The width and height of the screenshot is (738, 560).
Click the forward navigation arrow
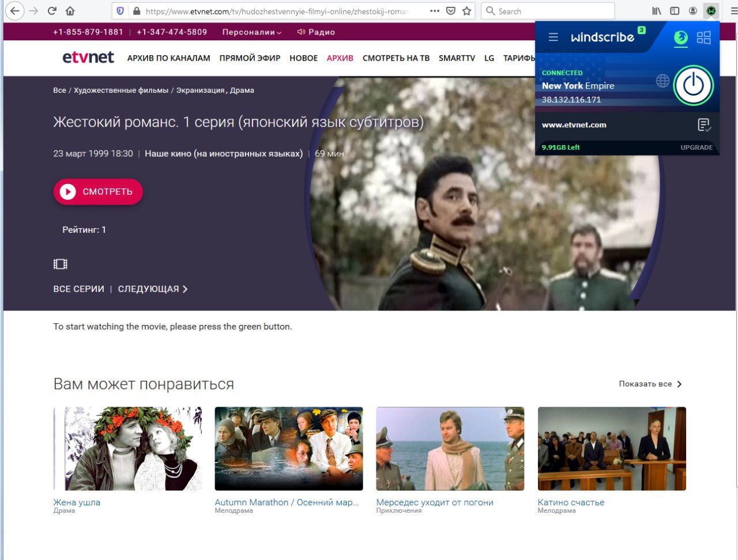(33, 11)
